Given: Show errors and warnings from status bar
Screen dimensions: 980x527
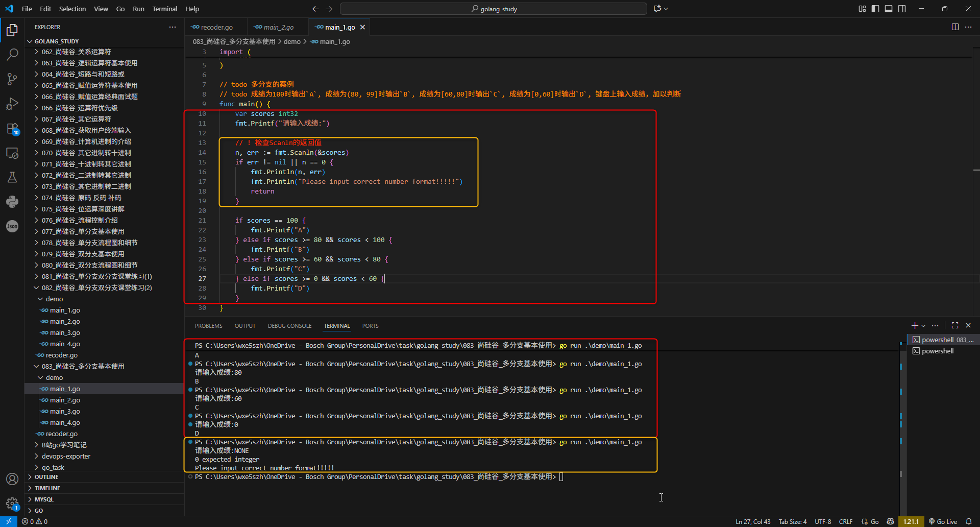Looking at the screenshot, I should pos(35,521).
